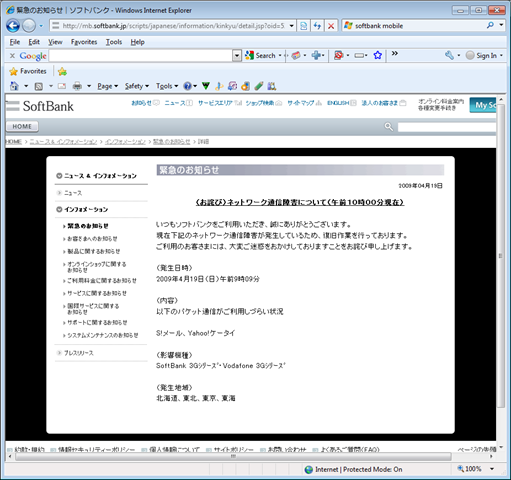This screenshot has width=511, height=480.
Task: Click the Read Mail icon in command bar
Action: point(62,86)
